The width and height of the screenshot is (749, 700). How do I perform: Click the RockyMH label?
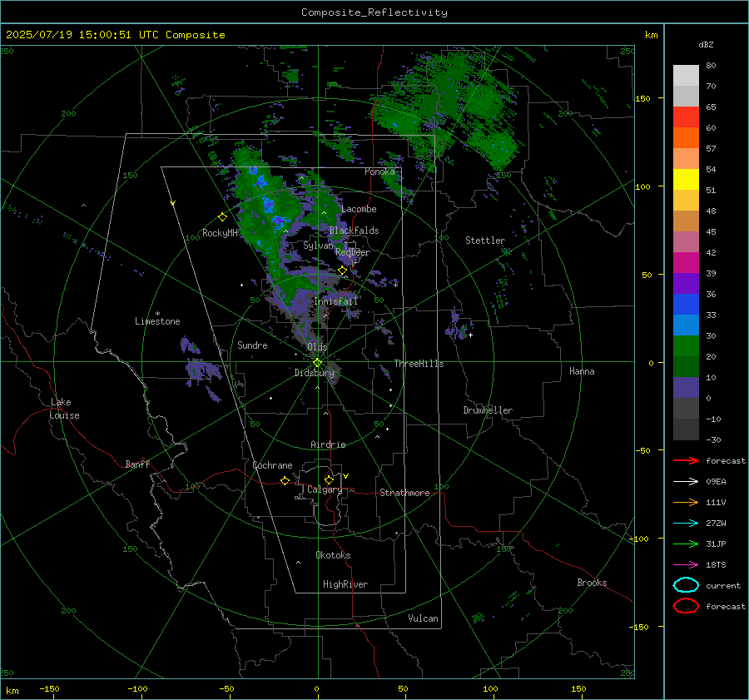coord(220,233)
